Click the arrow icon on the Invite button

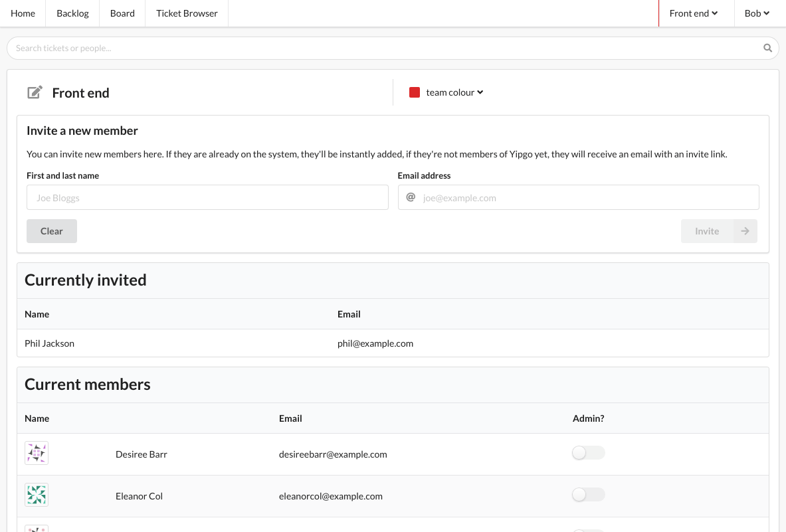coord(745,231)
